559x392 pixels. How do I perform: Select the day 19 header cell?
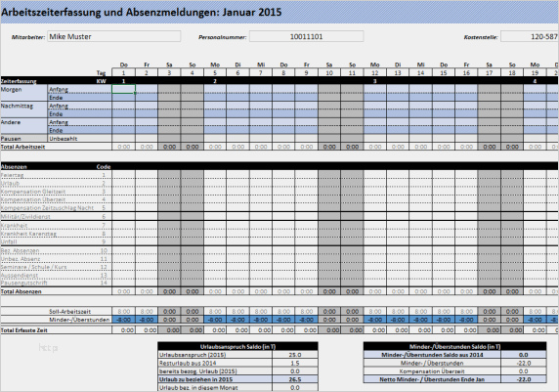tap(535, 72)
